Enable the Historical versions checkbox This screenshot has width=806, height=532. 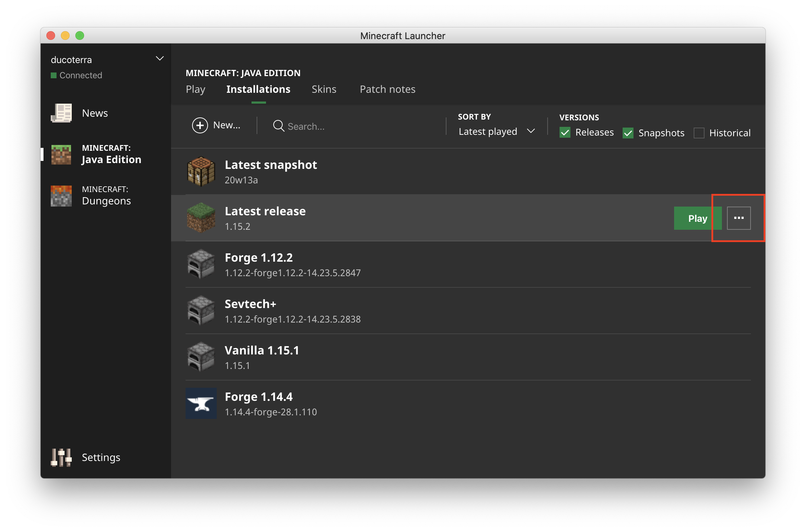699,133
